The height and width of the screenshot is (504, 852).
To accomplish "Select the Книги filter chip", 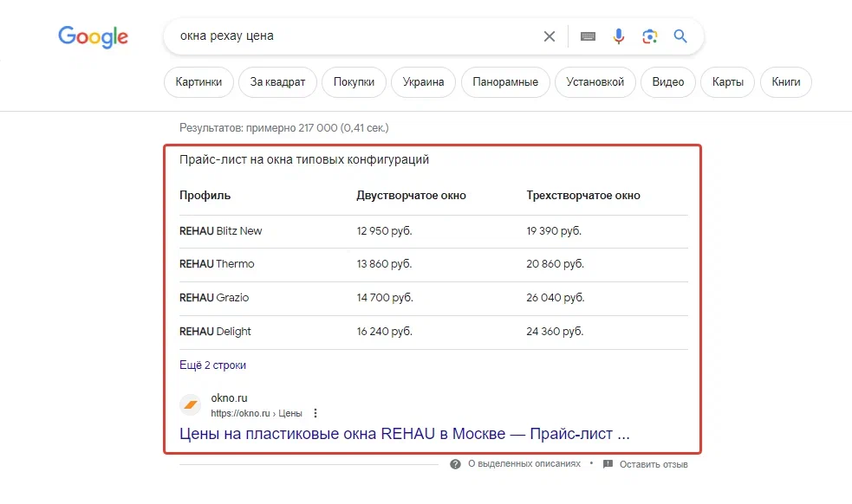I will click(786, 82).
